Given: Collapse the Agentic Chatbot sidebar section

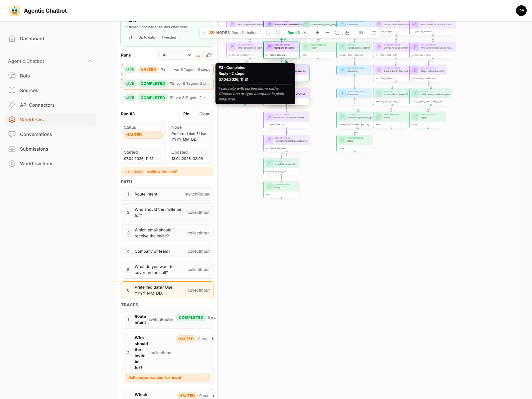Looking at the screenshot, I should coord(90,61).
